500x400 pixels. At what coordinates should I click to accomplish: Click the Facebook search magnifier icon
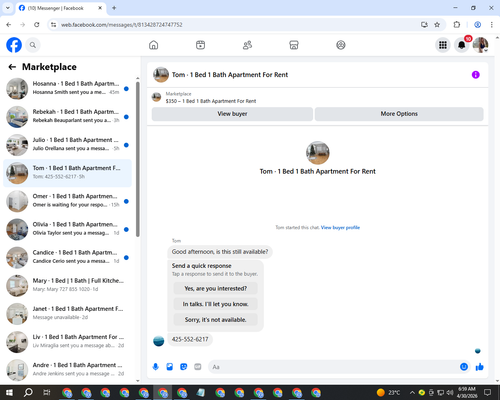[x=33, y=45]
